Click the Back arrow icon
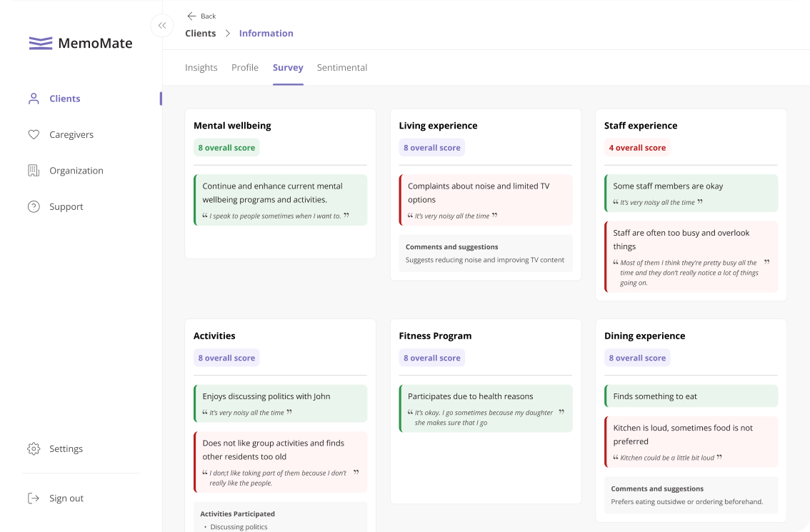This screenshot has height=532, width=810. 191,16
